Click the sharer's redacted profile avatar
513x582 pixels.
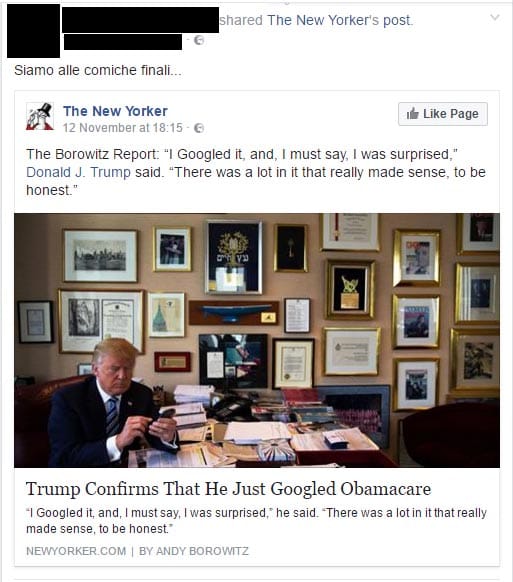click(x=33, y=31)
